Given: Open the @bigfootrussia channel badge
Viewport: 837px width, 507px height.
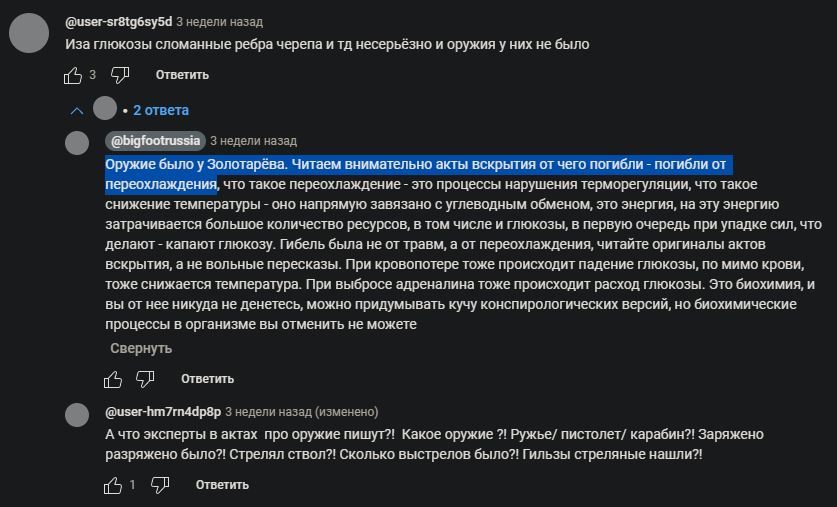Looking at the screenshot, I should click(x=155, y=141).
